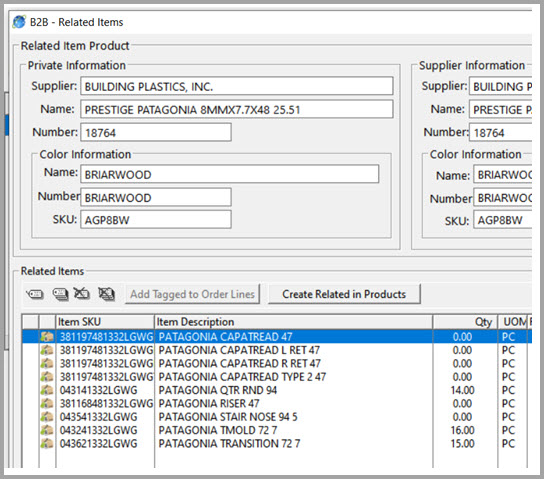544x479 pixels.
Task: Click item icon in CAPATREAD TYPE 2 row
Action: [x=47, y=376]
